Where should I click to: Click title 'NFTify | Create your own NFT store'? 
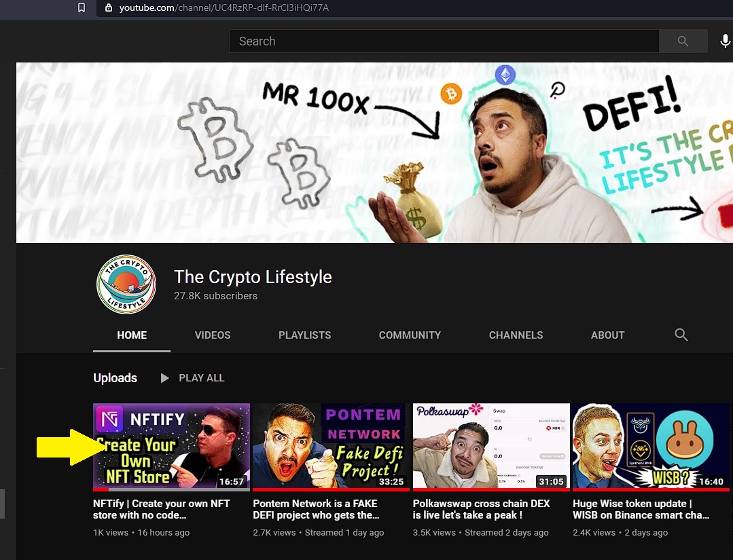(x=161, y=509)
